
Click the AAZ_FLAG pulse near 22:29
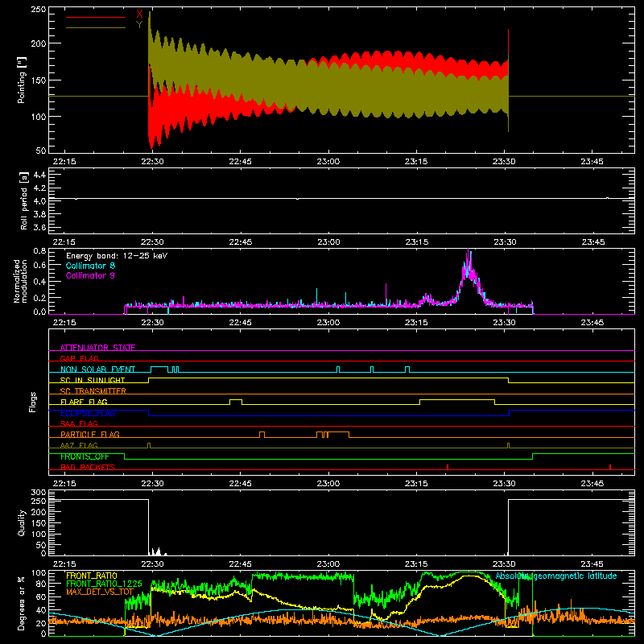pos(149,446)
